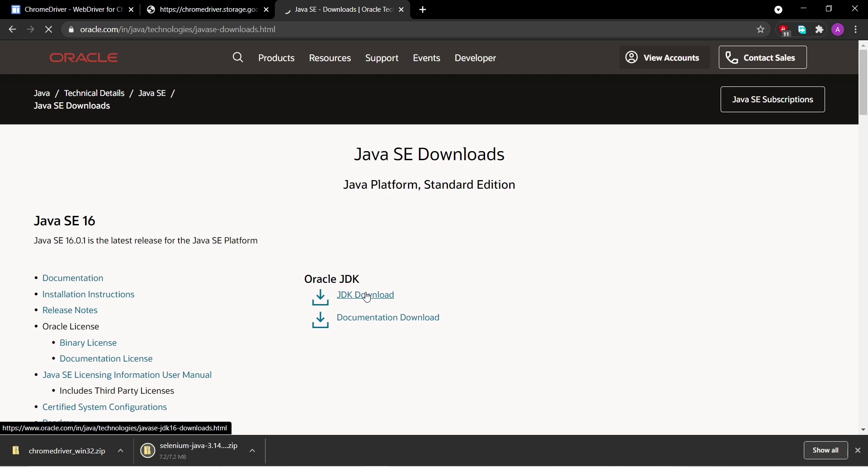Open the blue translate extension icon
Image resolution: width=868 pixels, height=467 pixels.
point(803,30)
